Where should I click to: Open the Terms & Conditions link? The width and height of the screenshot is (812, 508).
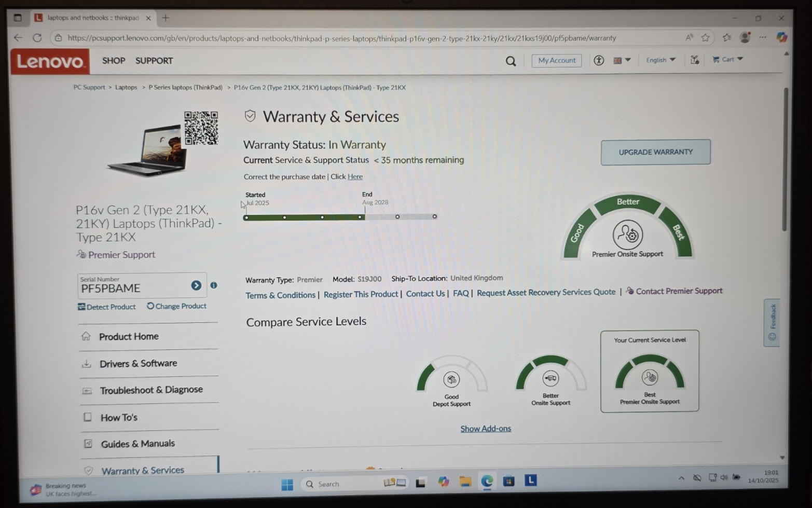tap(281, 295)
